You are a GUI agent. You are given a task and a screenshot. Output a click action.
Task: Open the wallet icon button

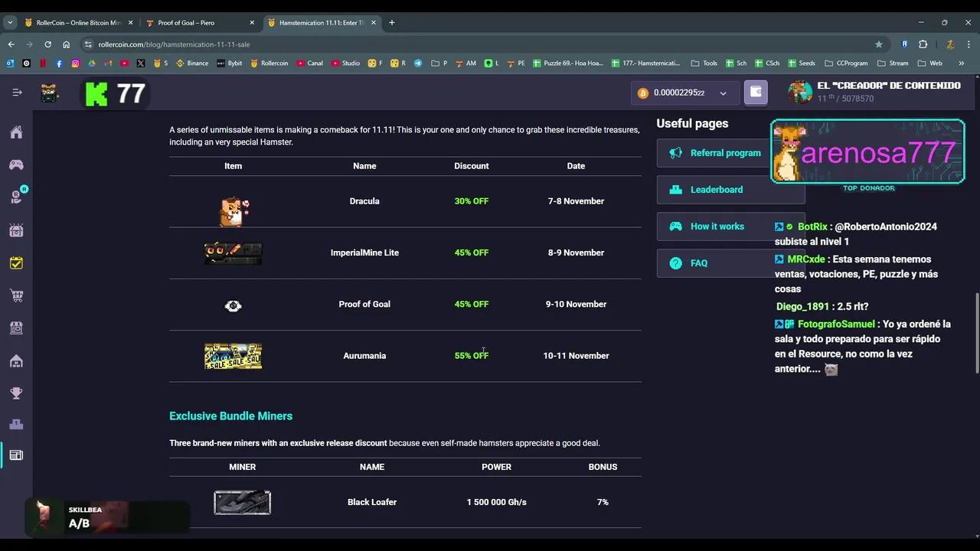[x=756, y=93]
